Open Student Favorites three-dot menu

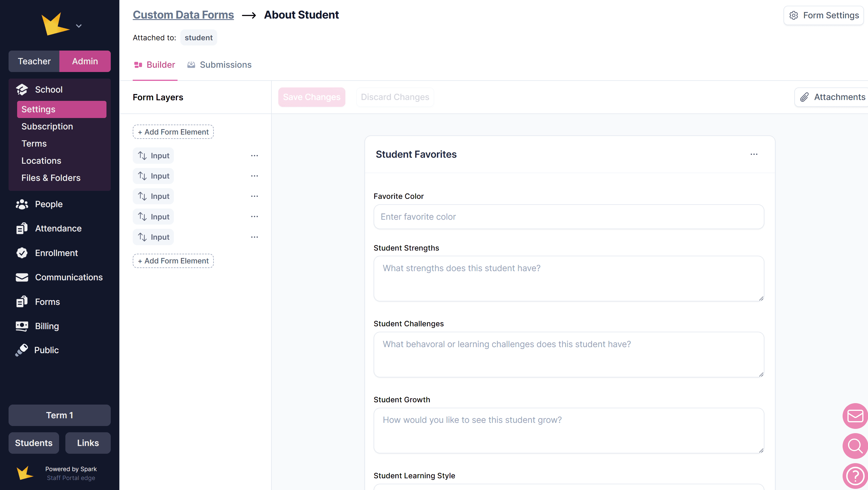tap(754, 154)
